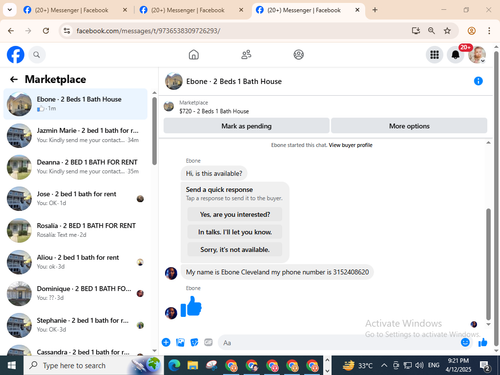Choose a sticker from the sticker icon
Viewport: 500px width, 375px height.
[x=194, y=342]
